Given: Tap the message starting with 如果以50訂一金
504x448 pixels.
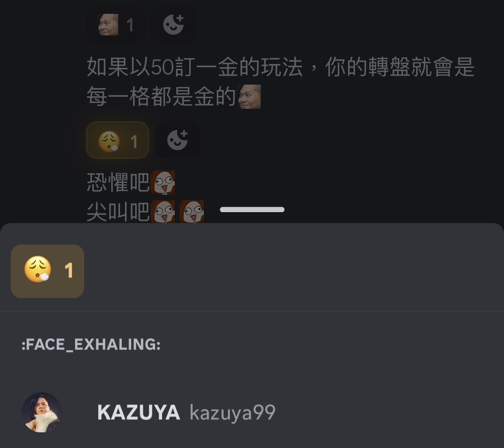Looking at the screenshot, I should click(280, 82).
